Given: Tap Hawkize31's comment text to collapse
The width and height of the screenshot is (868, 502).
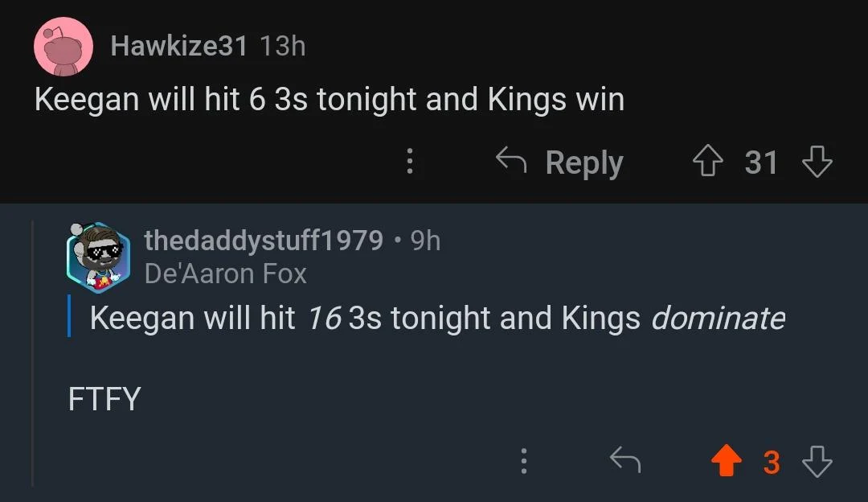Looking at the screenshot, I should coord(329,100).
